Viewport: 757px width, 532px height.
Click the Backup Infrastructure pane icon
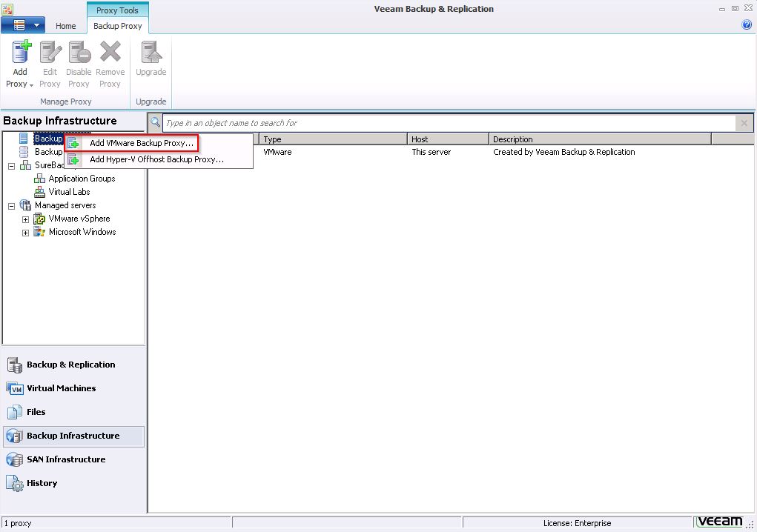15,436
